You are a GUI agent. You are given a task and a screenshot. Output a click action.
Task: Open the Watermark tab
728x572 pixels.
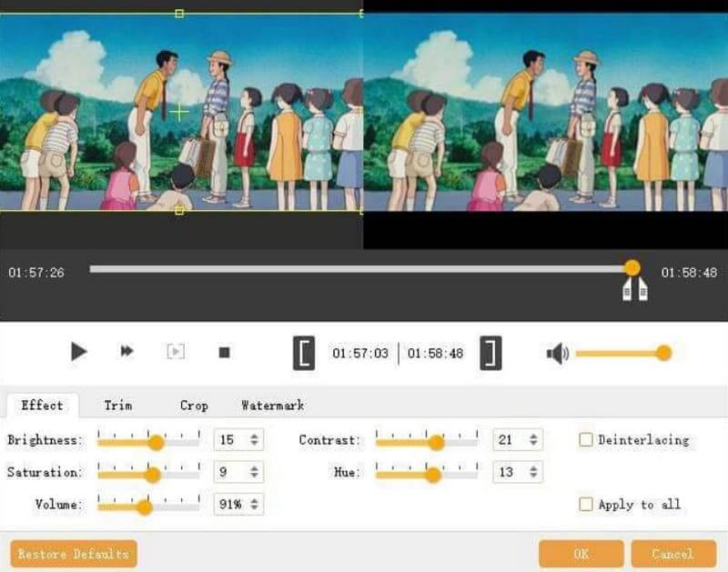point(272,405)
